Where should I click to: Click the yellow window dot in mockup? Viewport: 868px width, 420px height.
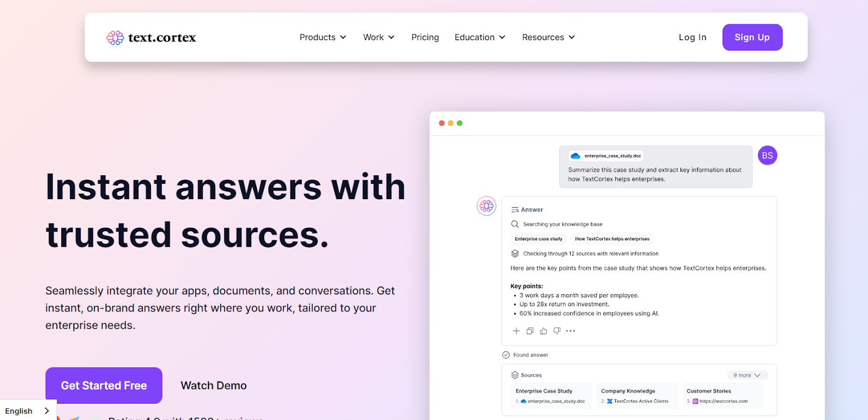(x=450, y=123)
